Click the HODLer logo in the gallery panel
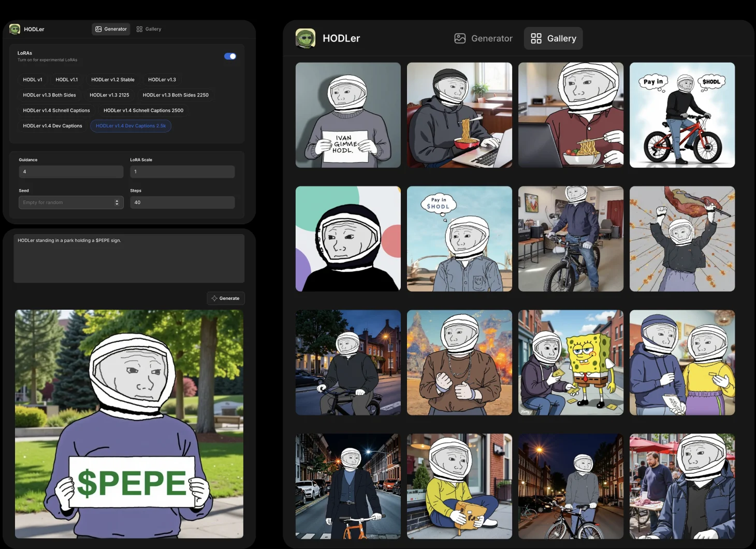 click(306, 38)
